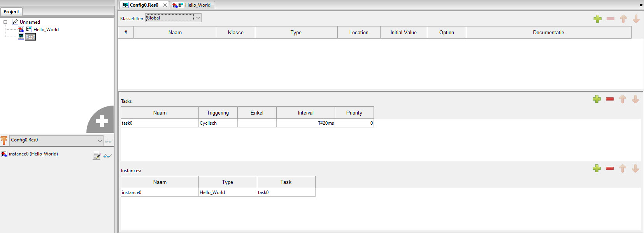Select the priority 0 cell of task0

point(354,123)
